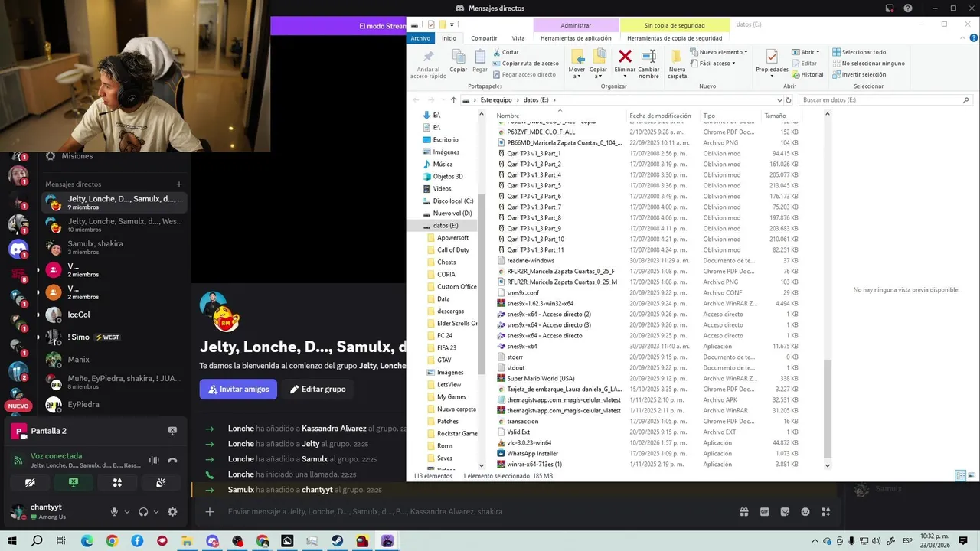Toggle Discord screen share button
Image resolution: width=980 pixels, height=551 pixels.
(x=73, y=483)
